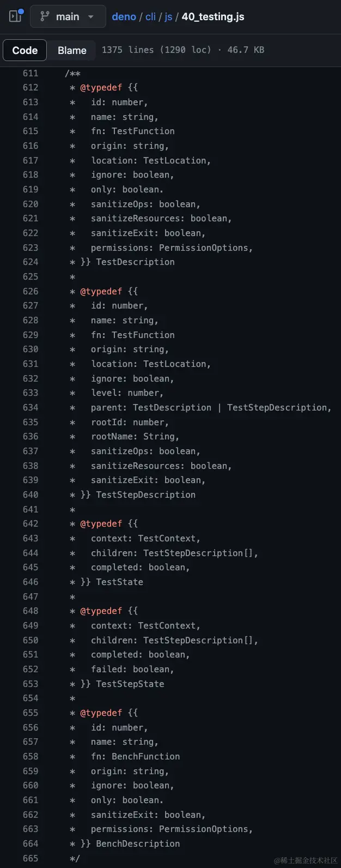Select the Code tab

tap(25, 50)
